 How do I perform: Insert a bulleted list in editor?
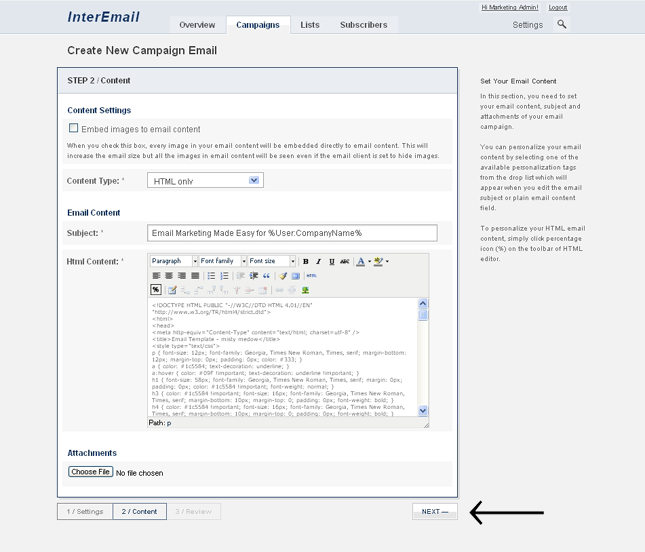point(212,276)
